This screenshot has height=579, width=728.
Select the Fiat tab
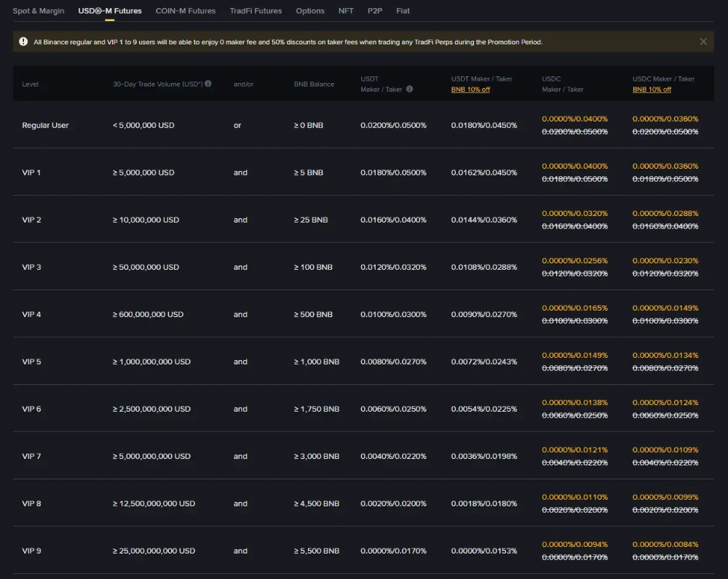click(x=403, y=11)
